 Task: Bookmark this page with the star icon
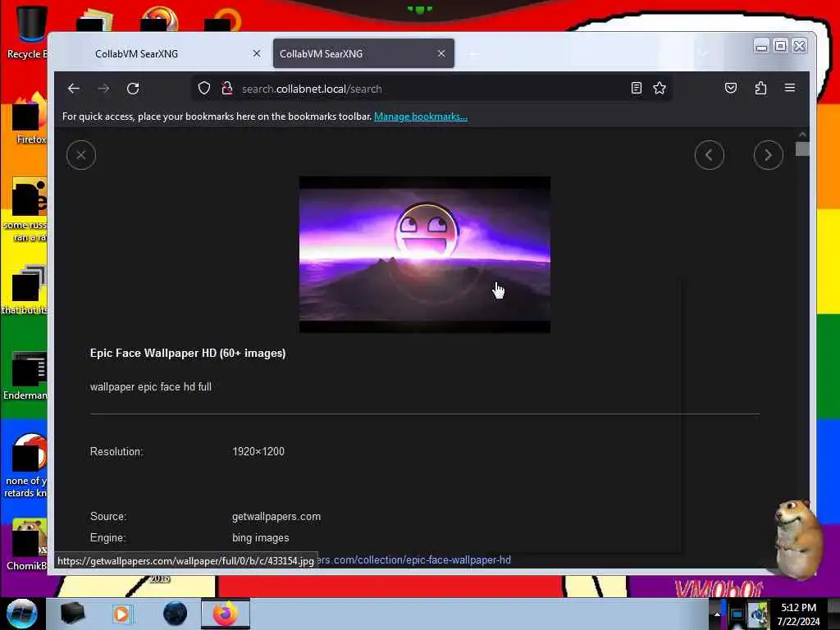coord(660,88)
